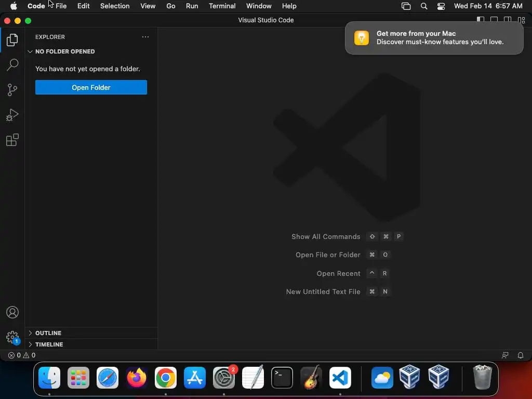Open Firefox from the Dock

pyautogui.click(x=137, y=378)
